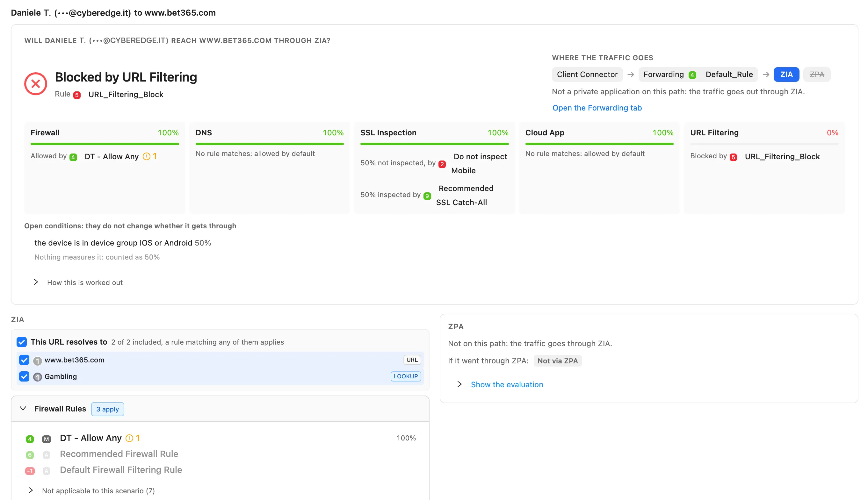Screen dimensions: 868x500
Task: Click the Default_Rule forwarding label
Action: coord(729,75)
